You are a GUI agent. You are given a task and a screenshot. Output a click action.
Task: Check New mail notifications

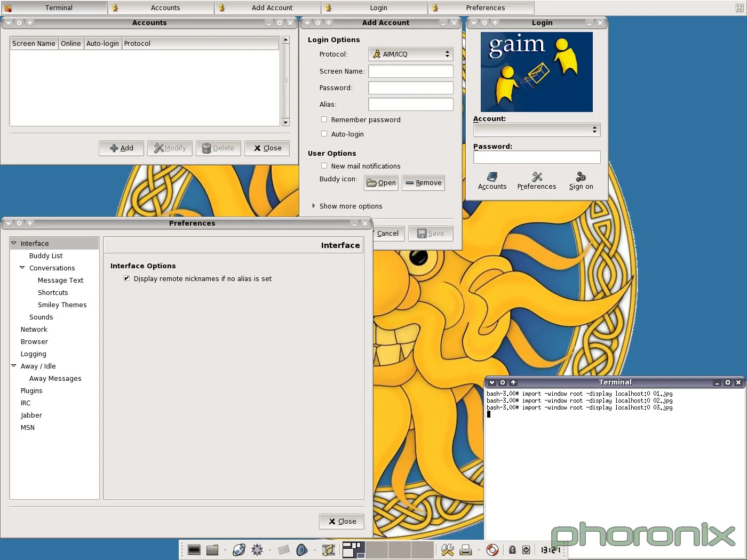coord(324,166)
